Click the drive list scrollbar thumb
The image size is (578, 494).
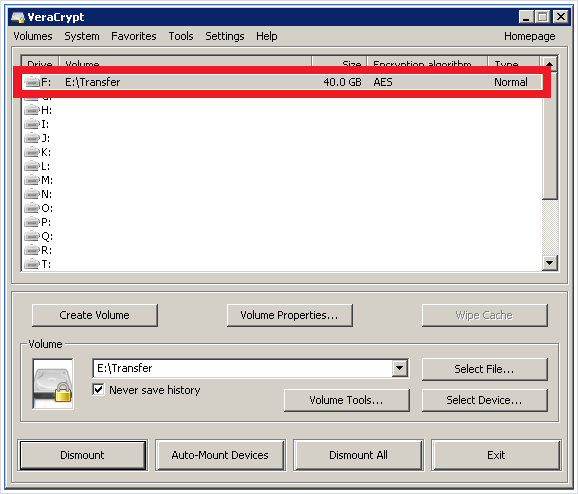(x=550, y=136)
